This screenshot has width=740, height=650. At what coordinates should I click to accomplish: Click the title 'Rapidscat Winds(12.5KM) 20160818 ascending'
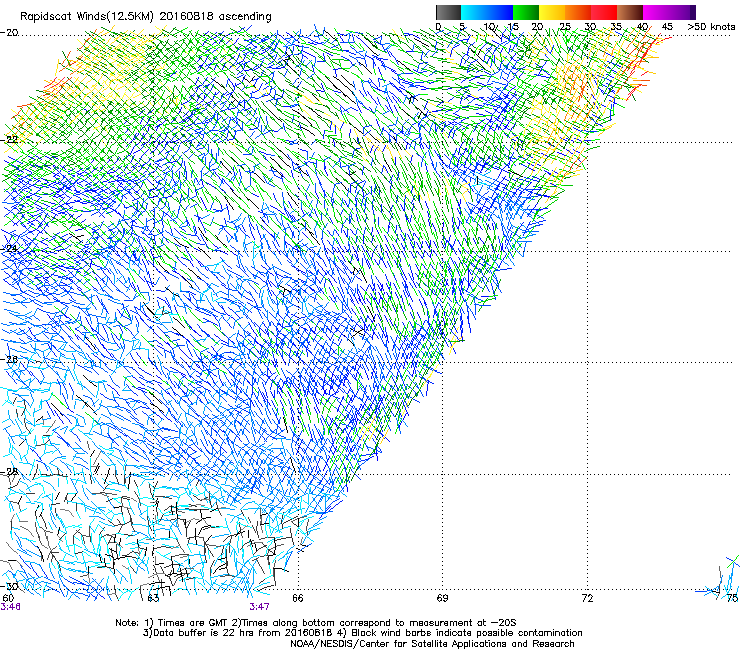coord(146,17)
